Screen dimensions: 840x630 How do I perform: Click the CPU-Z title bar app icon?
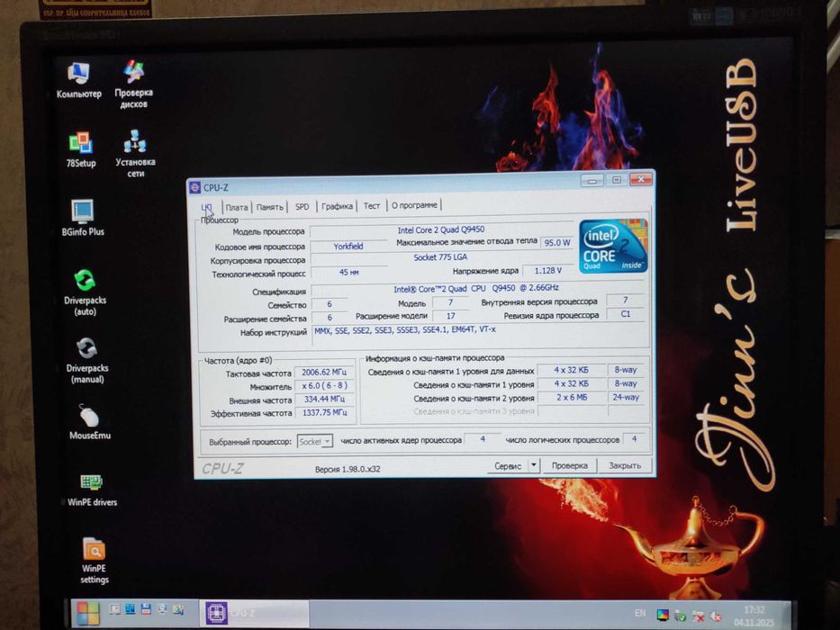[x=195, y=187]
